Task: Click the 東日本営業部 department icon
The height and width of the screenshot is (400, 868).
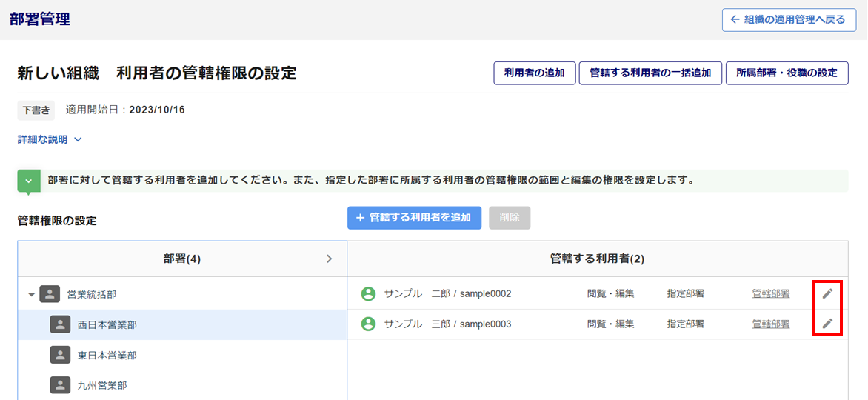Action: pos(60,355)
